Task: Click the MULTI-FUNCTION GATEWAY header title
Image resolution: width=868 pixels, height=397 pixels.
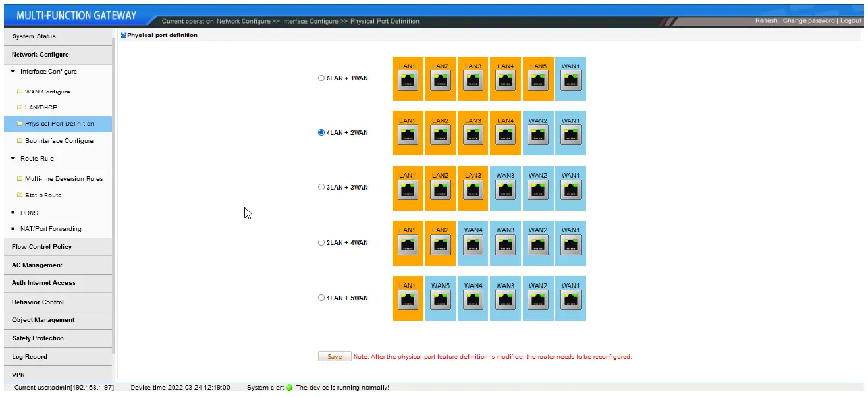Action: [76, 15]
